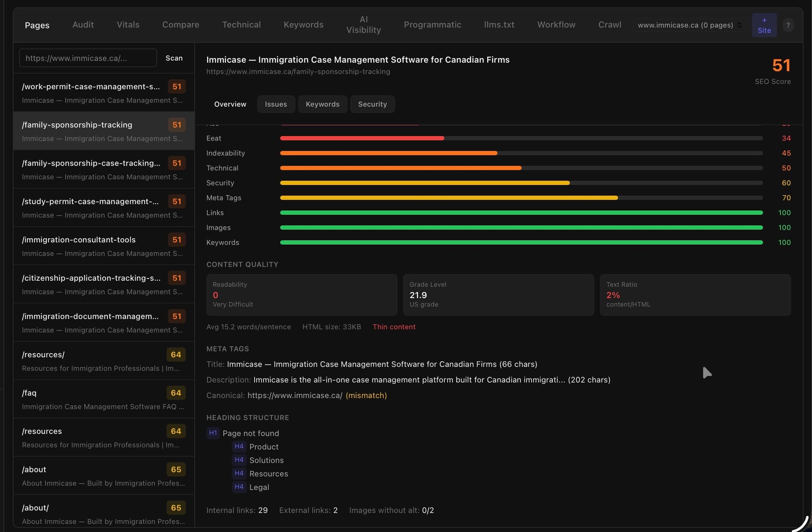Click the Security score bar
The image size is (812, 532).
(x=521, y=183)
